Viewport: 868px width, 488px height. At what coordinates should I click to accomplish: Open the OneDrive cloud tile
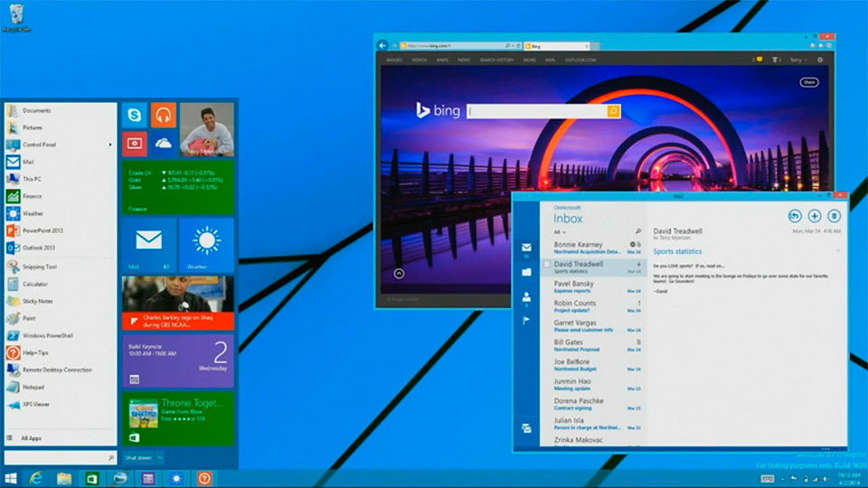164,144
